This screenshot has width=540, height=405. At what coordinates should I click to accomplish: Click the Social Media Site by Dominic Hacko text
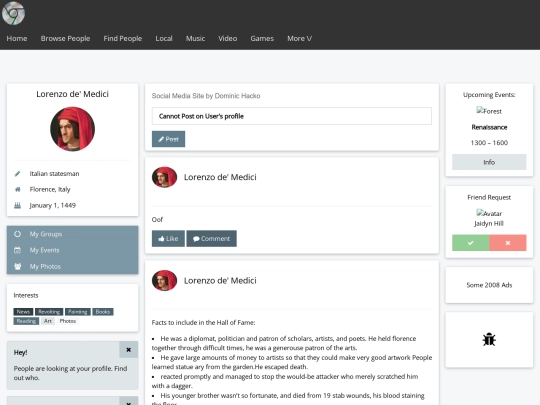(206, 96)
